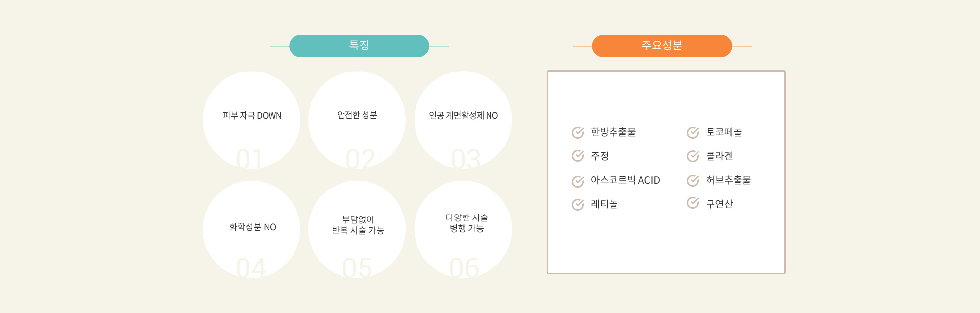Screen dimensions: 980x313
Task: Click the check icon beside 아스코르빅 ACID
Action: [x=578, y=181]
